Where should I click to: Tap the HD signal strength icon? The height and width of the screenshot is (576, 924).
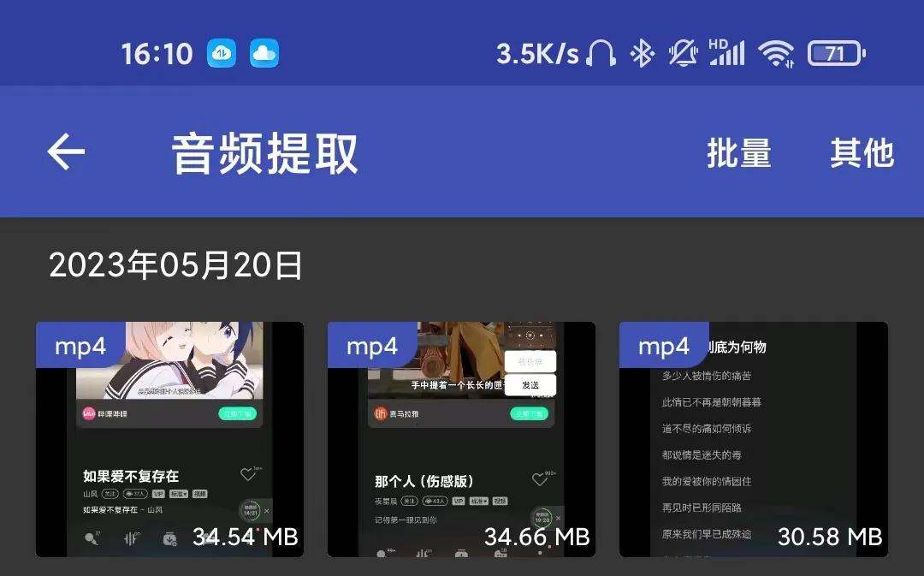[x=727, y=52]
